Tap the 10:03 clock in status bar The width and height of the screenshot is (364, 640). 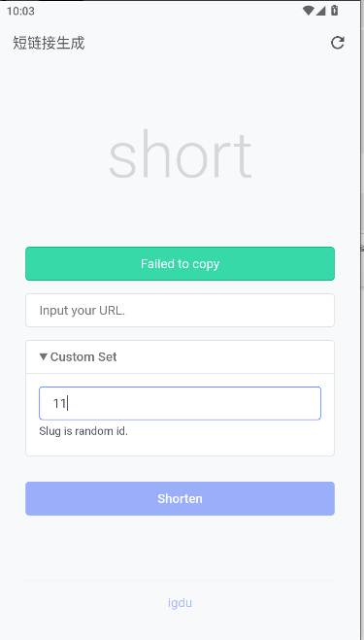(x=20, y=11)
